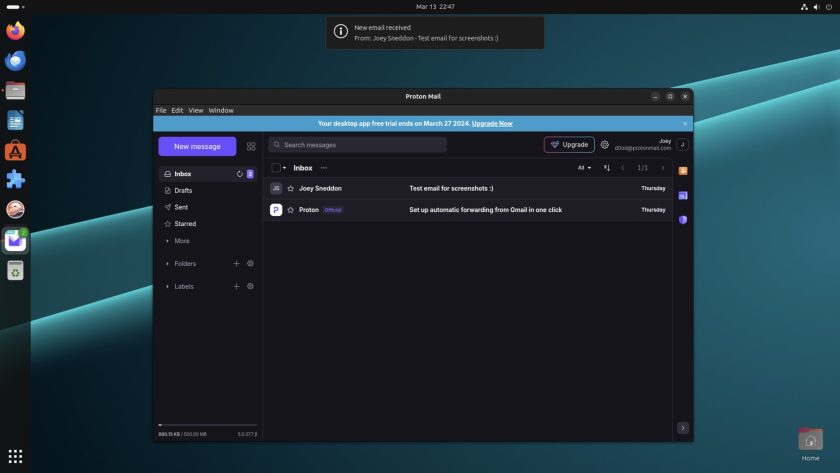Open the All filter dropdown
The height and width of the screenshot is (473, 840).
(584, 168)
